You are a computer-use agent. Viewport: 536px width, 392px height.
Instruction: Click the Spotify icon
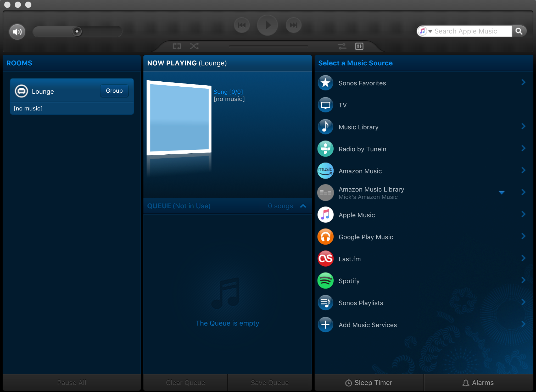325,281
